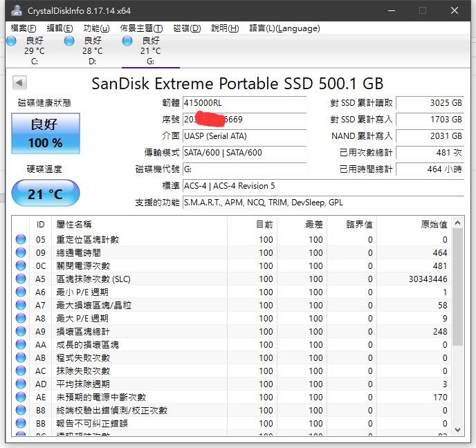Click status orb for attribute A5

tap(21, 279)
